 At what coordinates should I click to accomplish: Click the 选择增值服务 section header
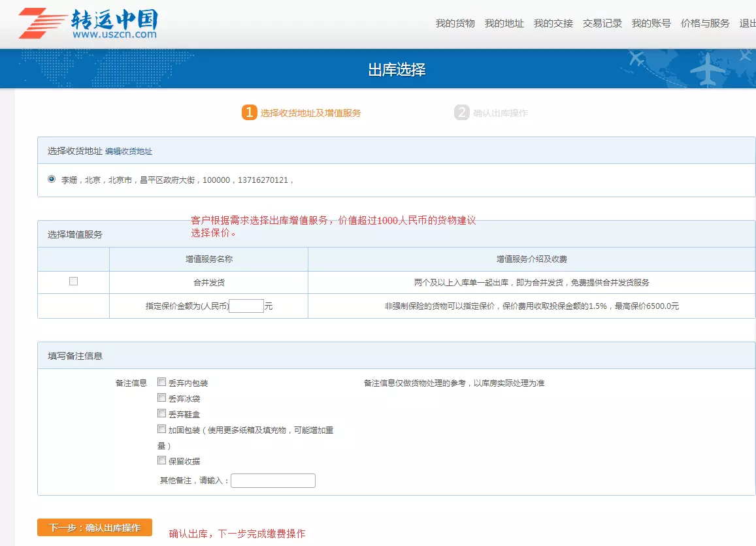[x=74, y=234]
